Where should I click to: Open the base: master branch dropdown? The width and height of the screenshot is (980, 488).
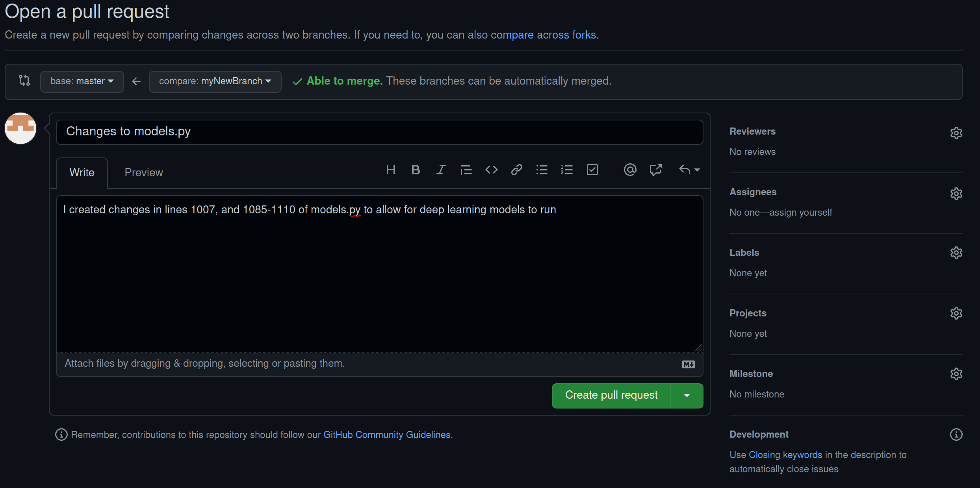(82, 81)
